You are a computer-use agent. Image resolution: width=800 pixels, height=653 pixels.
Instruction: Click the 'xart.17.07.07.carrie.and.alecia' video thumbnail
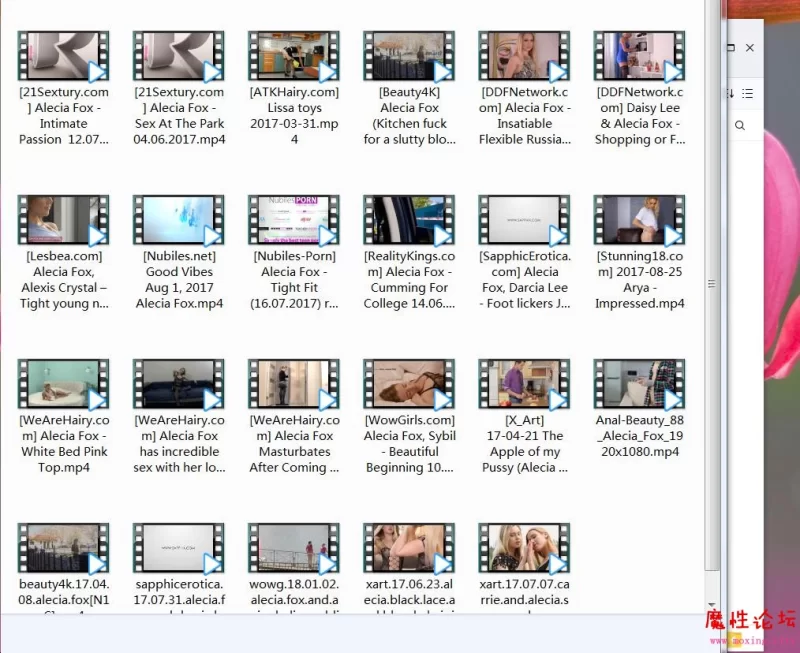pos(524,548)
